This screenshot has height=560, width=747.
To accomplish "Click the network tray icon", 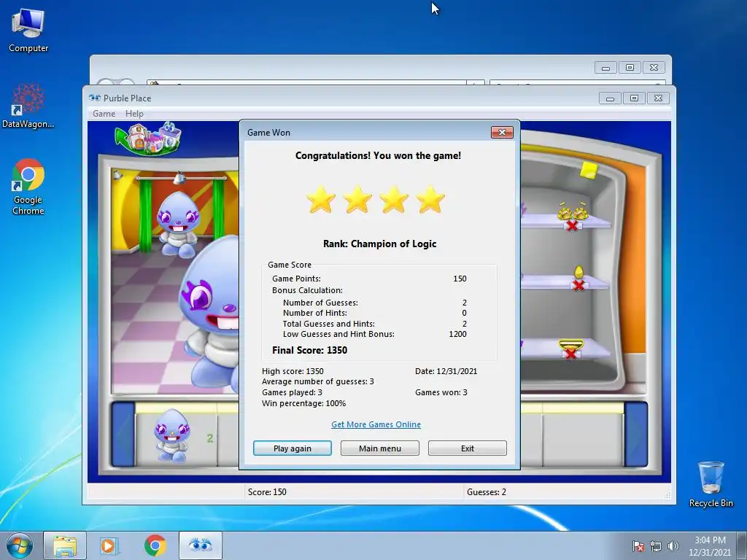I will point(656,546).
